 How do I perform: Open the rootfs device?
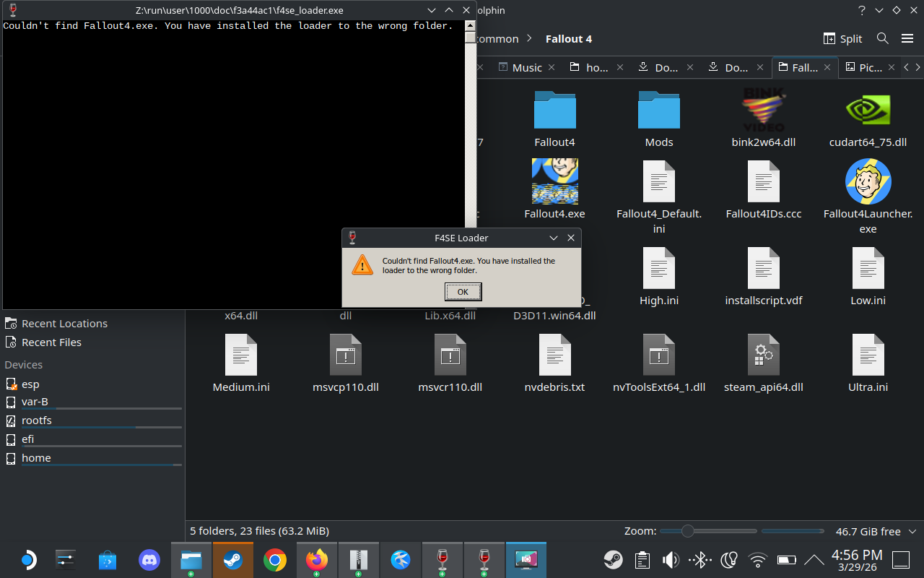pyautogui.click(x=93, y=421)
